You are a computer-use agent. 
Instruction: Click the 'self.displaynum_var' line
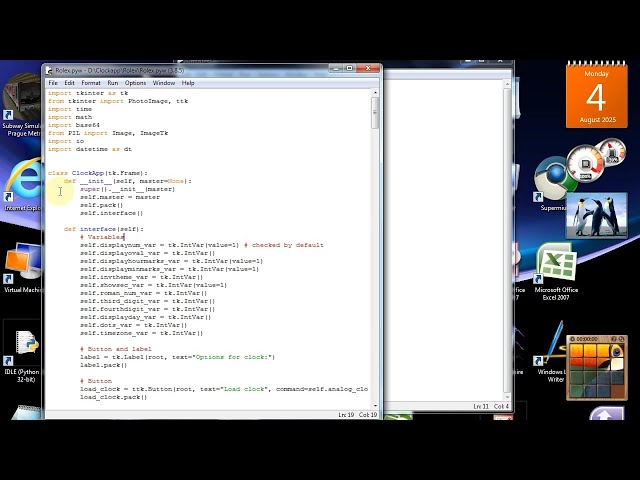(202, 245)
